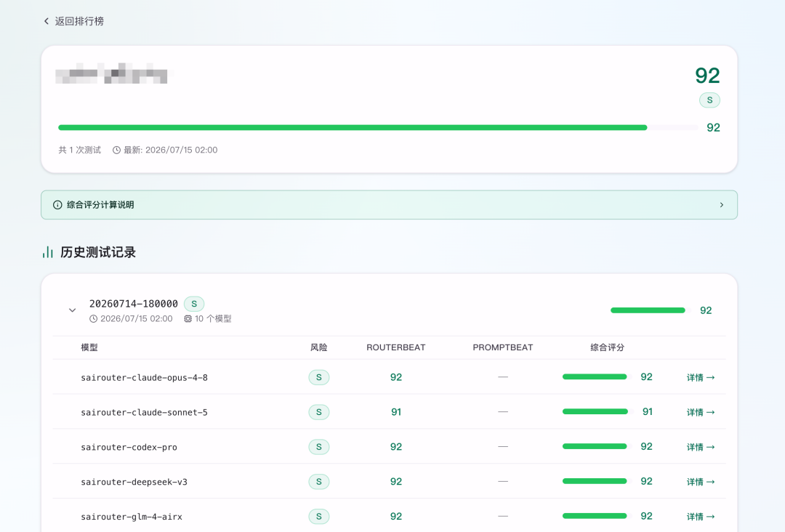
Task: Click the 风险 column header
Action: [319, 347]
